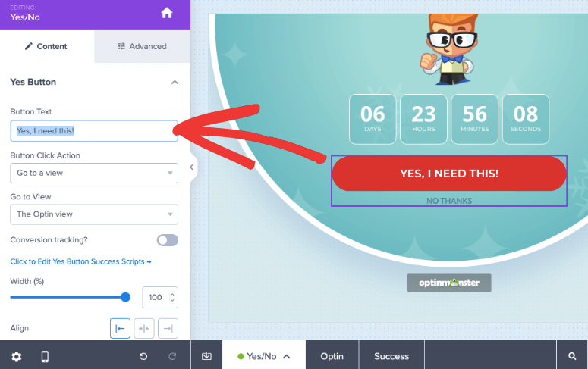588x369 pixels.
Task: Decrease Width value with stepper down arrow
Action: (x=172, y=301)
